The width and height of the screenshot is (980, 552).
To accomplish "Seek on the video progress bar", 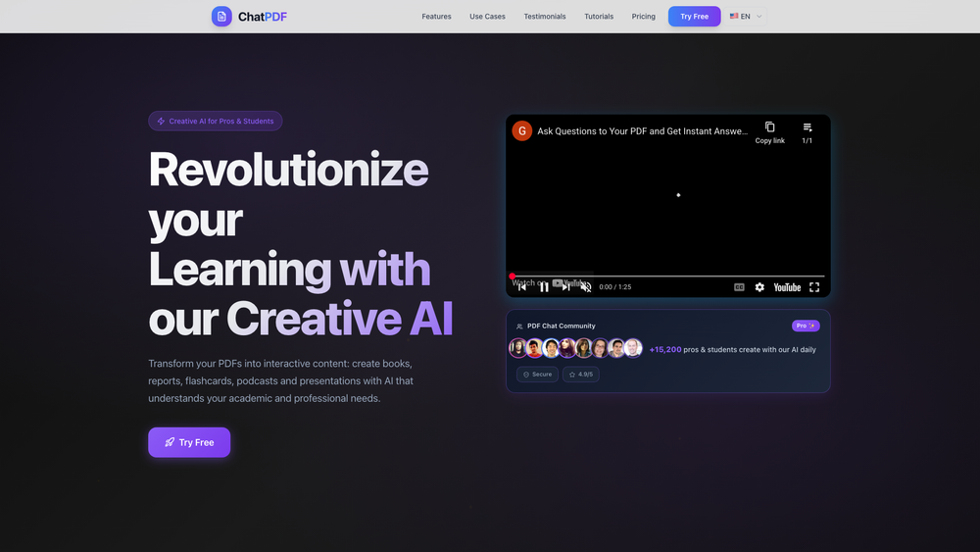I will pyautogui.click(x=668, y=276).
